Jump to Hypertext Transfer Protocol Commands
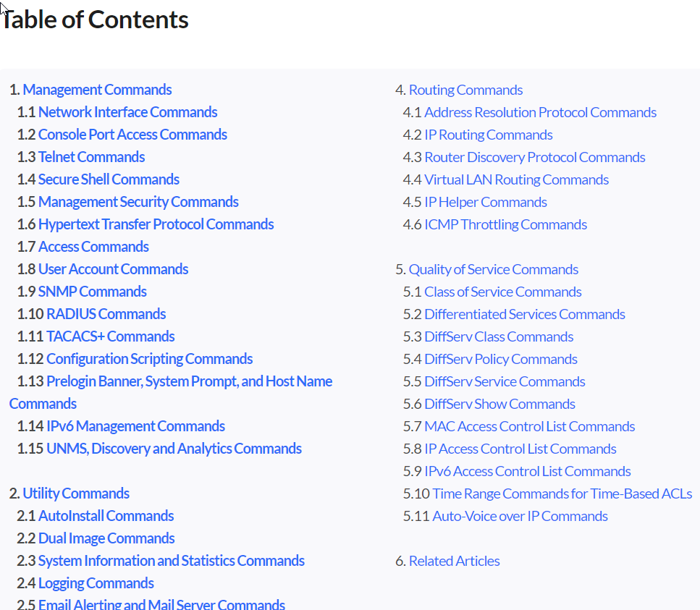700x610 pixels. coord(156,224)
